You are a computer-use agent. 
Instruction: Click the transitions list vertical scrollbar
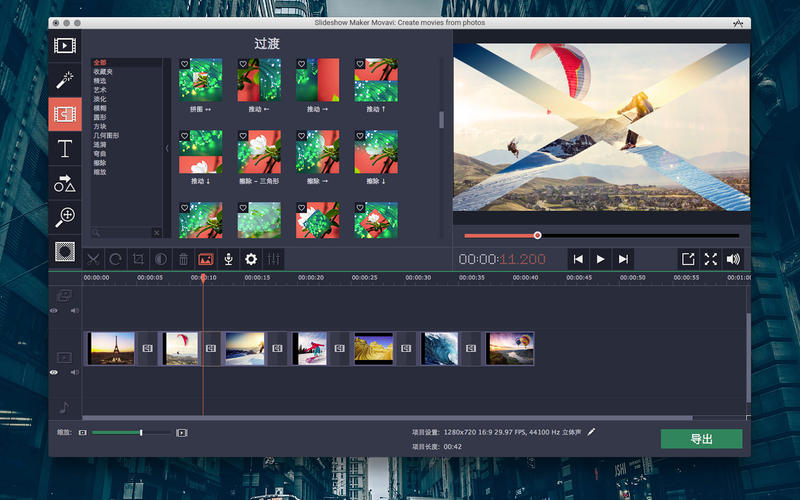click(x=441, y=120)
